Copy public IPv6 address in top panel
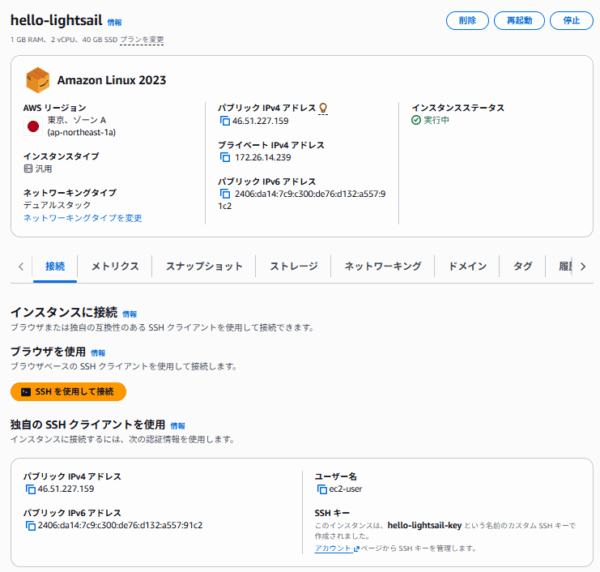 pyautogui.click(x=225, y=194)
